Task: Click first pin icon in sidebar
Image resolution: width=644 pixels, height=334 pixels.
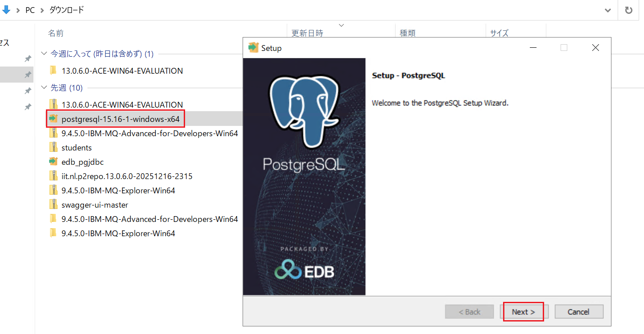Action: tap(28, 58)
